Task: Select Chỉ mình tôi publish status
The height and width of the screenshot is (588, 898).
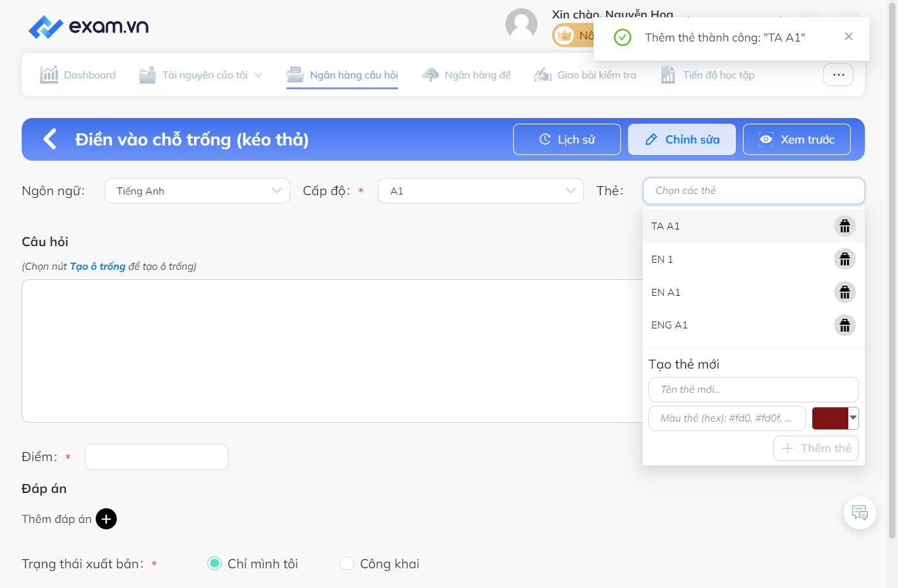Action: (214, 563)
